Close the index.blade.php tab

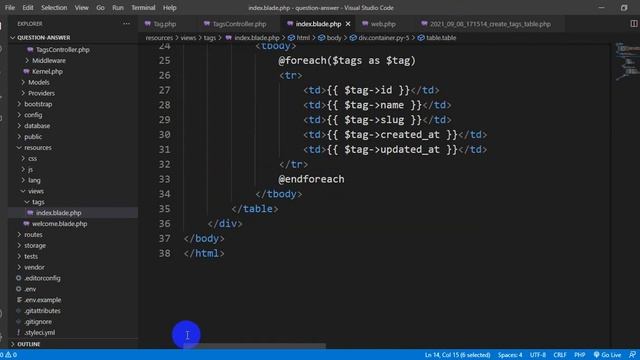point(348,24)
